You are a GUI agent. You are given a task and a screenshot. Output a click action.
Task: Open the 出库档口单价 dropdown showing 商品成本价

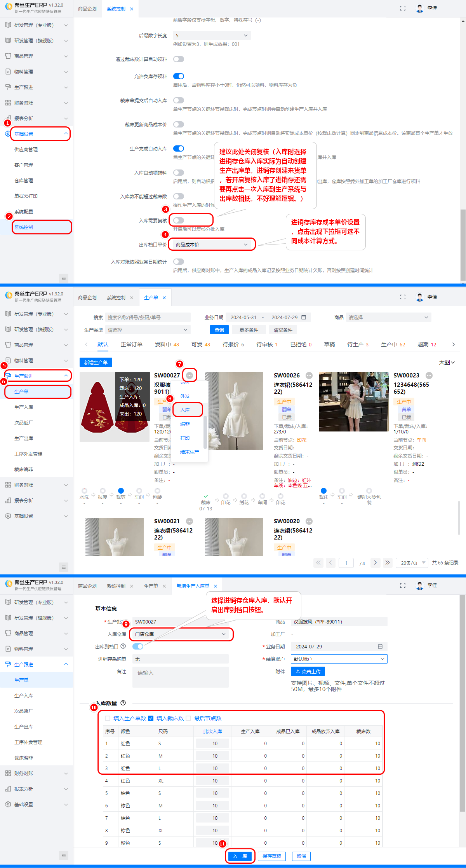point(212,245)
